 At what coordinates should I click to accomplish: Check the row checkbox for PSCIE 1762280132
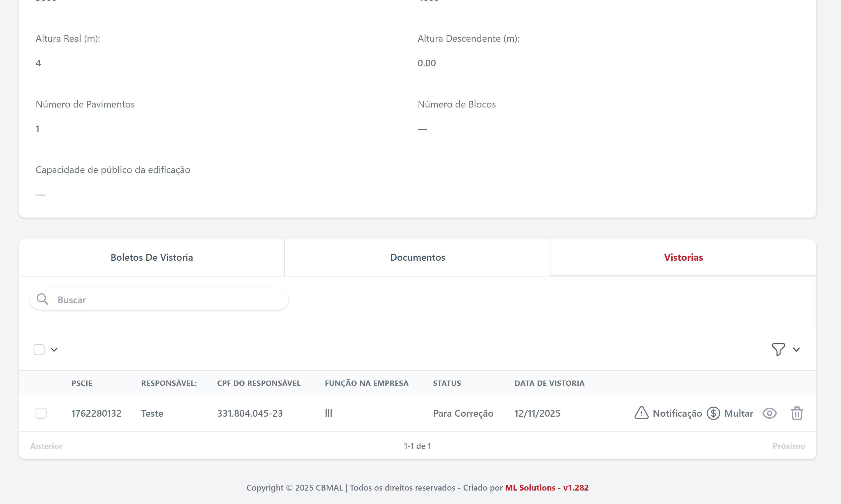(41, 413)
